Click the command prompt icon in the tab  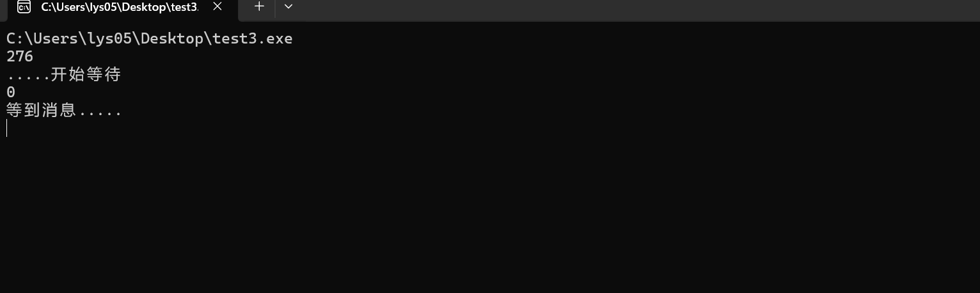point(24,7)
